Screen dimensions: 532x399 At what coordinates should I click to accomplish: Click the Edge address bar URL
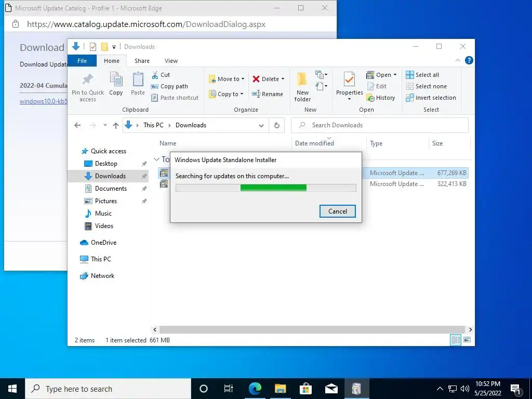146,24
